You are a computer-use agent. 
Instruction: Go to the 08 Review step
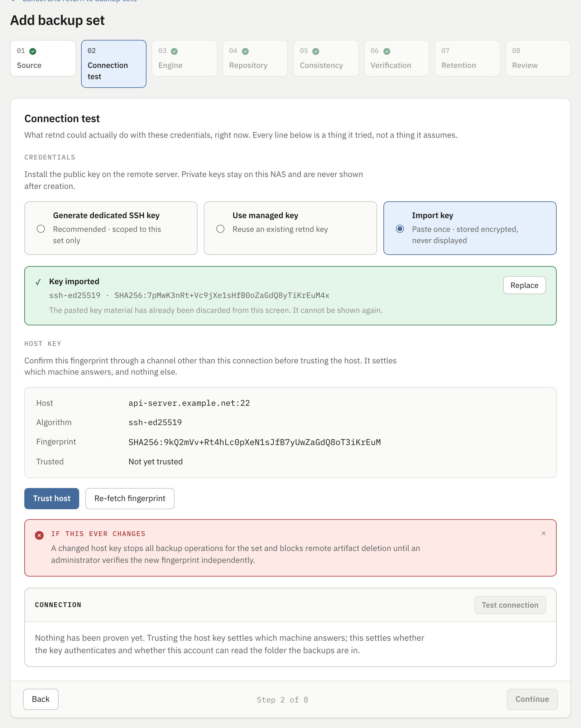point(538,58)
